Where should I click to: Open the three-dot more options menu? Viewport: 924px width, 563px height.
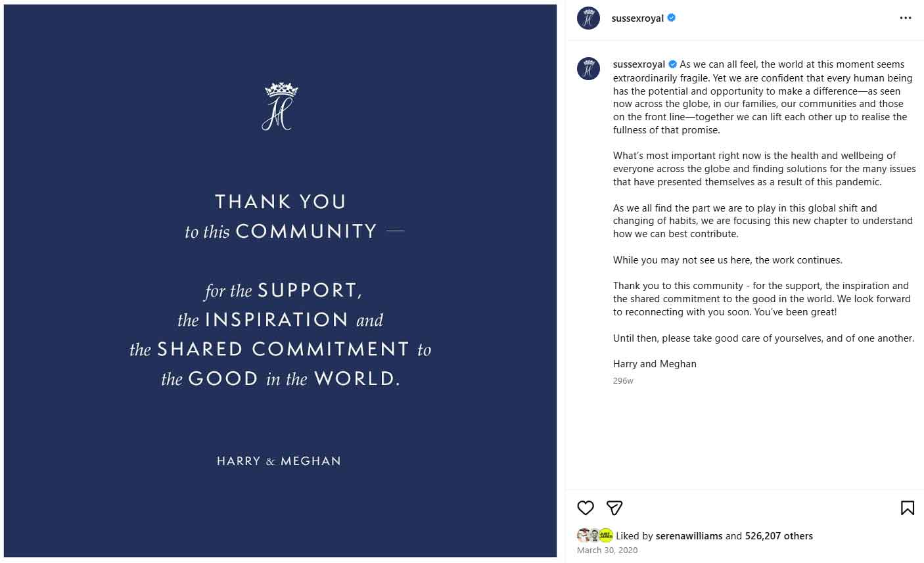tap(906, 18)
